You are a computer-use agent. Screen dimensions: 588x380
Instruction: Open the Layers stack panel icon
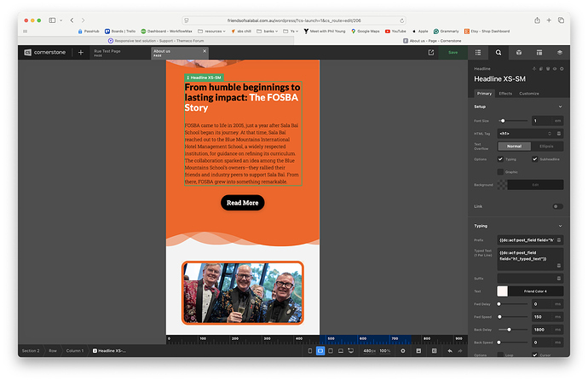pos(560,53)
